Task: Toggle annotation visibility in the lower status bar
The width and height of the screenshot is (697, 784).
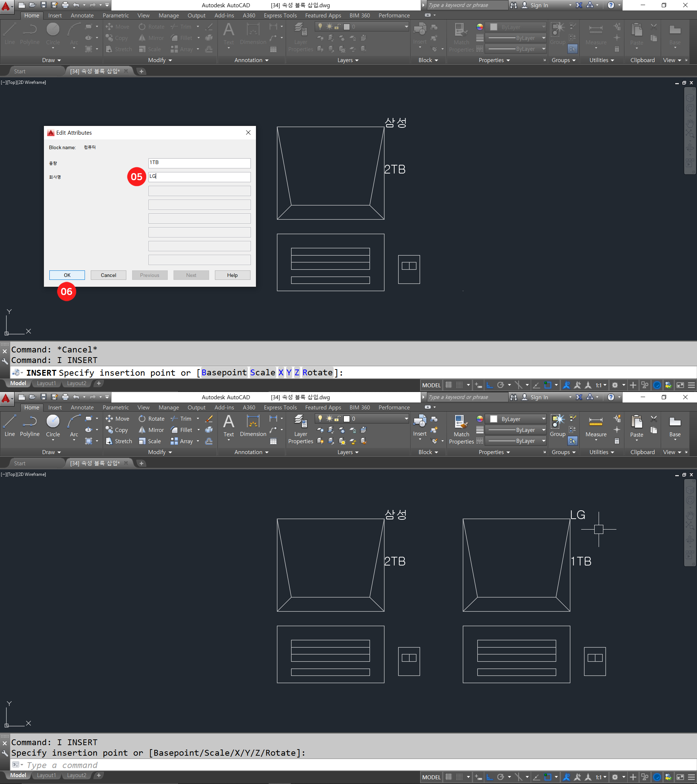Action: [566, 777]
